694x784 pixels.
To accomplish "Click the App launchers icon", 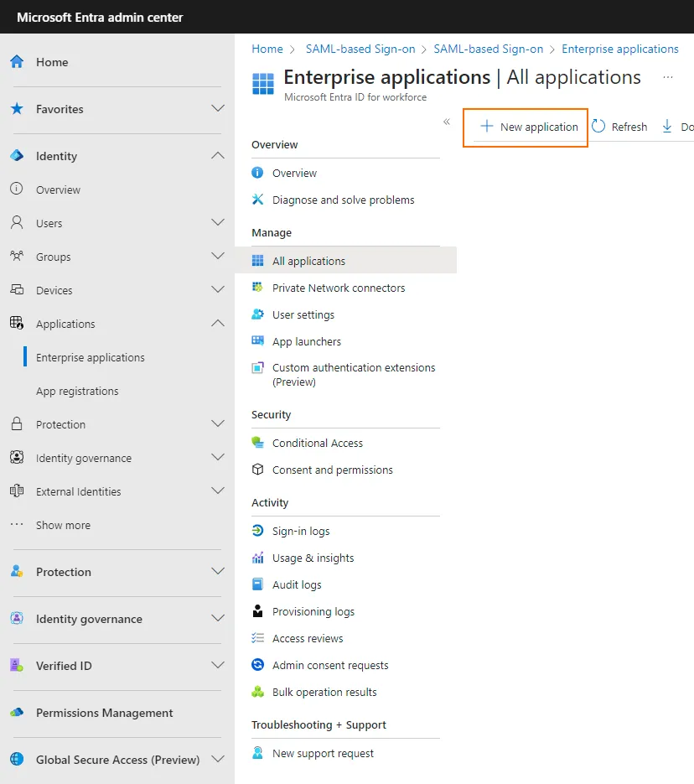I will pos(258,341).
